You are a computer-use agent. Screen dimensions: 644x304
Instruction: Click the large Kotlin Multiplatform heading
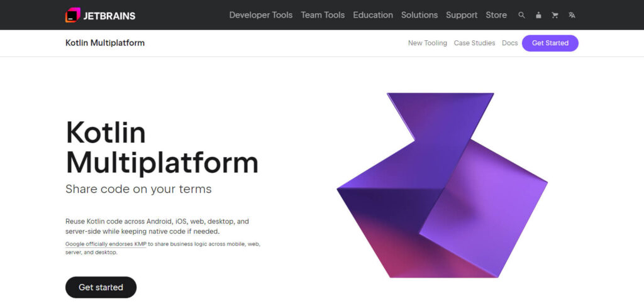coord(162,148)
